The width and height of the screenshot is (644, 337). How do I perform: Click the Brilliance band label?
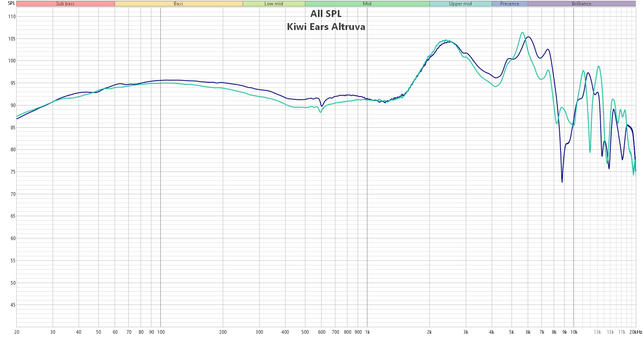[x=582, y=4]
